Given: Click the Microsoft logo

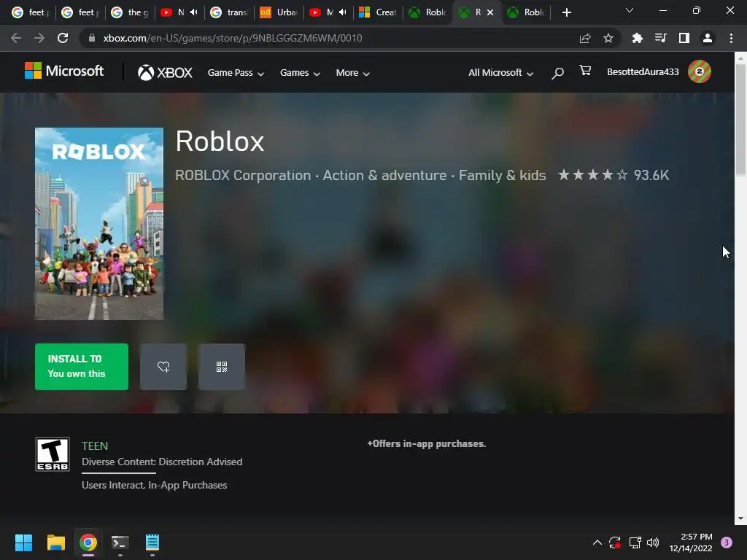Looking at the screenshot, I should pos(64,71).
